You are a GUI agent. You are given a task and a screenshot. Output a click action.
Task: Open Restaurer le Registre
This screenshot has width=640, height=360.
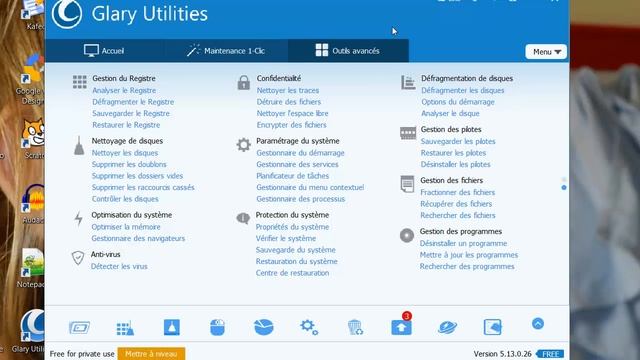126,124
